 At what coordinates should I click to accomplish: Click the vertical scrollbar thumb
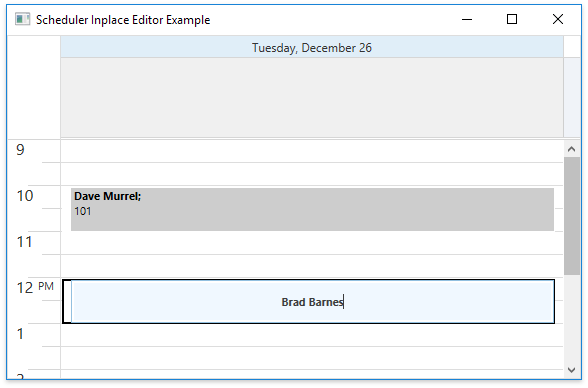[x=572, y=216]
